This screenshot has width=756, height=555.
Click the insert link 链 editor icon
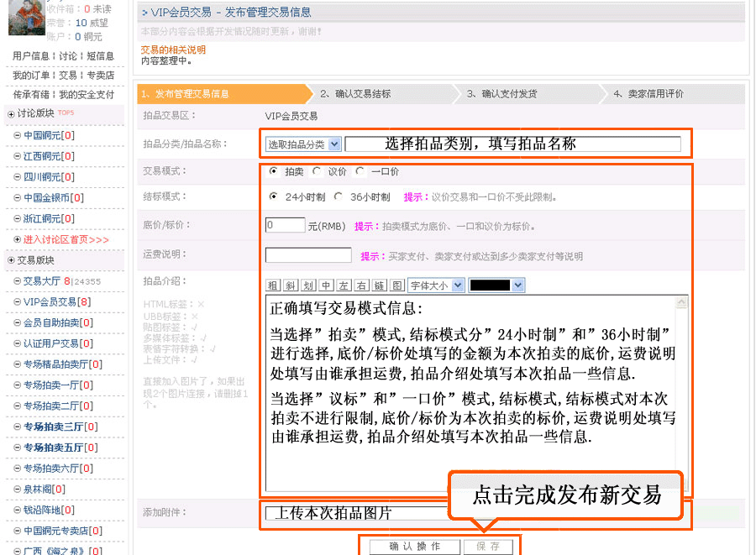[x=380, y=285]
